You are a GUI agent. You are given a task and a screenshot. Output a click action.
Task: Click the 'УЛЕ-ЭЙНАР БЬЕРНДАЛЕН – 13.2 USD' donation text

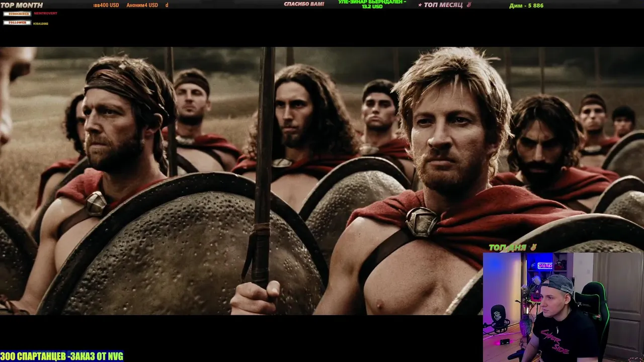[372, 4]
